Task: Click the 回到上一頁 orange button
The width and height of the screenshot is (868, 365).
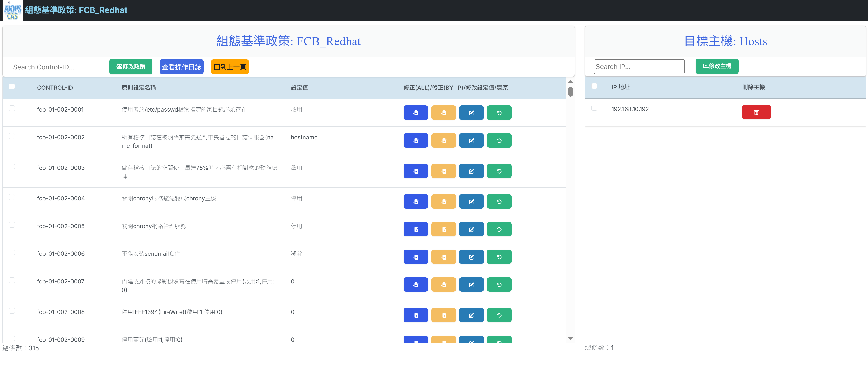Action: (230, 67)
